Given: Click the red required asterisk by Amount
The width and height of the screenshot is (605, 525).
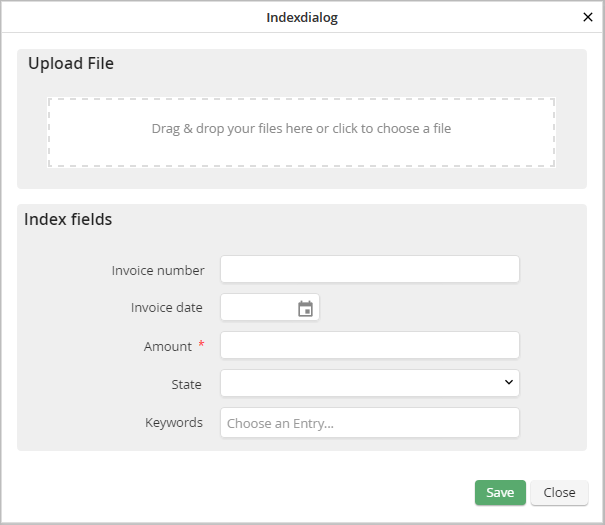Looking at the screenshot, I should click(x=201, y=345).
